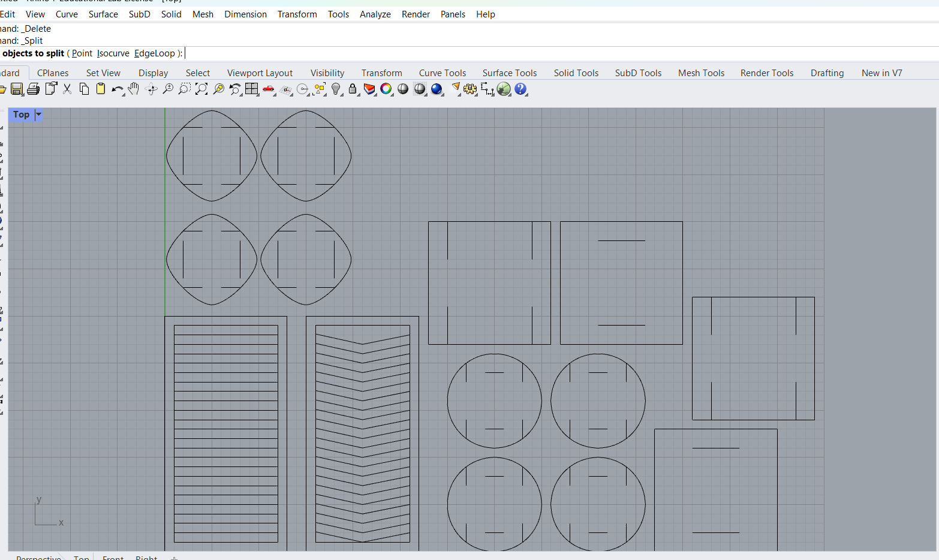Expand the Top viewport dropdown arrow
939x560 pixels.
tap(38, 115)
